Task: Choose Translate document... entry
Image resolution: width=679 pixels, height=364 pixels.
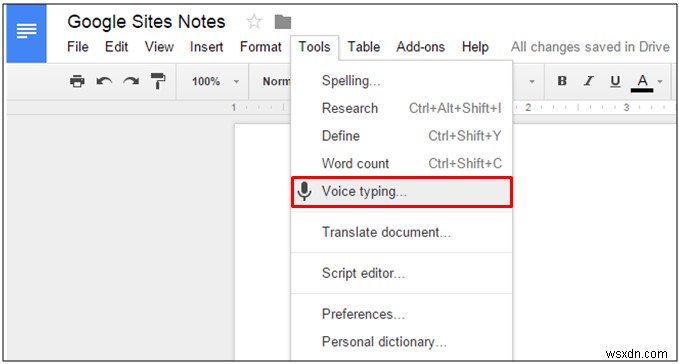Action: point(401,232)
